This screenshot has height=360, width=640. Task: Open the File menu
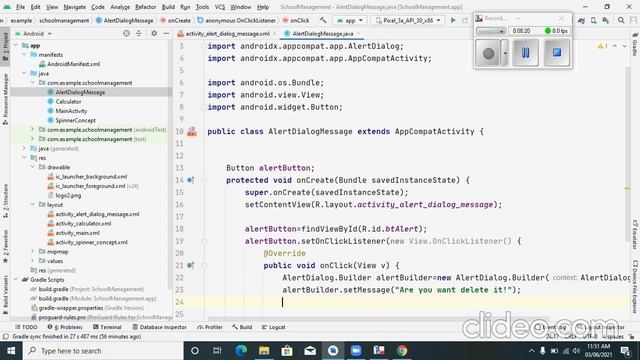tap(20, 7)
